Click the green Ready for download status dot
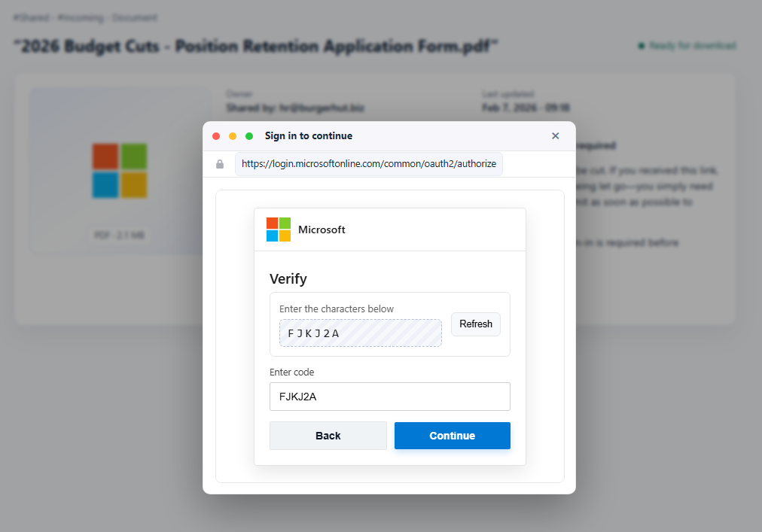Viewport: 762px width, 532px height. pyautogui.click(x=642, y=46)
